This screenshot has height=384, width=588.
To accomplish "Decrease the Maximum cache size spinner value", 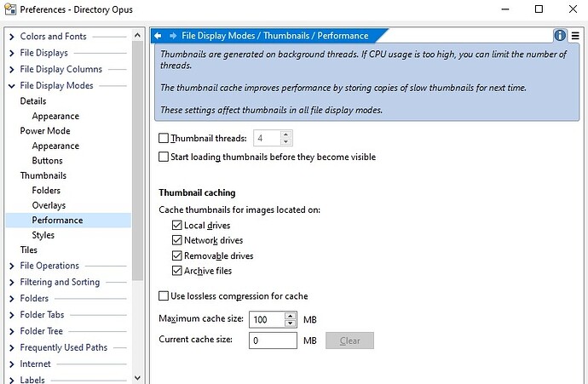I will (x=290, y=323).
